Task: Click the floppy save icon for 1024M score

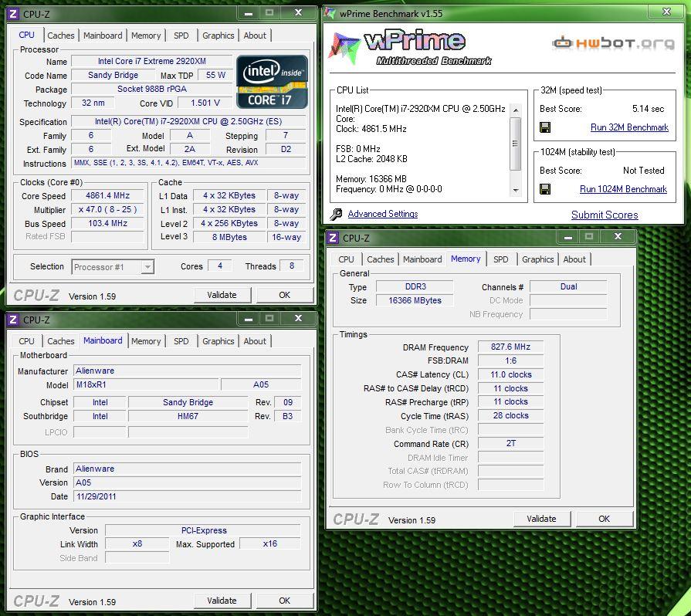Action: coord(545,189)
